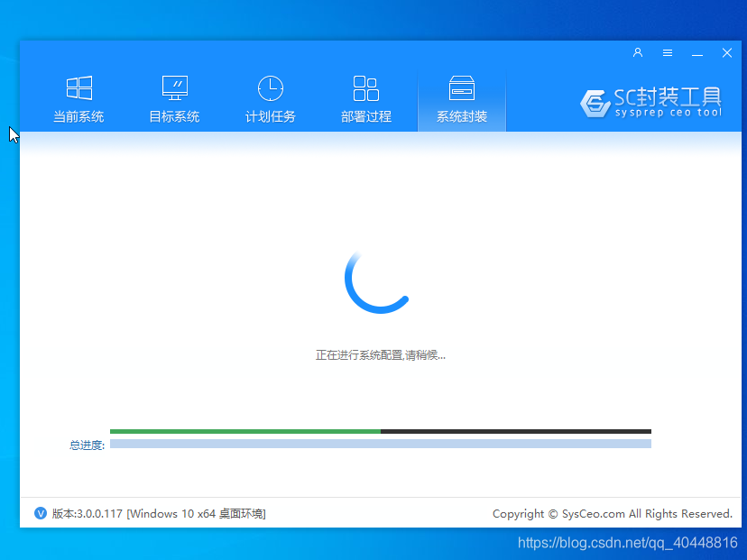Click the blue V version icon
Screen dimensions: 747x560
pos(41,513)
